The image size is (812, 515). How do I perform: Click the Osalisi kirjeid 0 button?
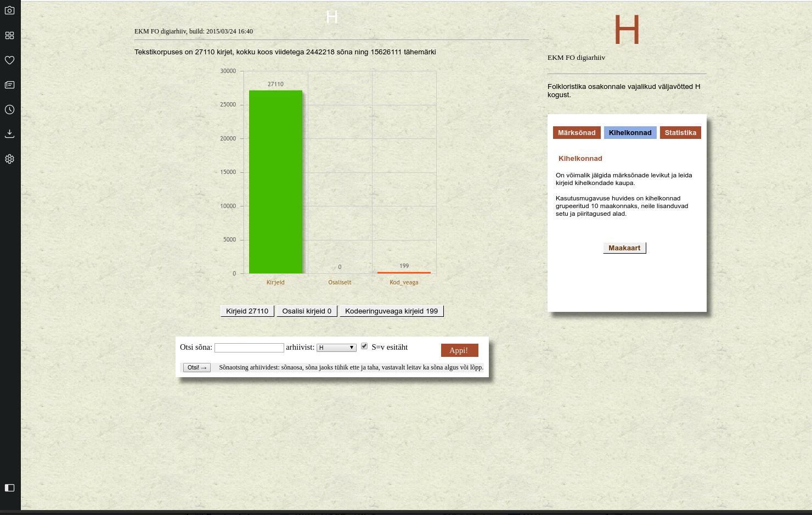pyautogui.click(x=307, y=311)
